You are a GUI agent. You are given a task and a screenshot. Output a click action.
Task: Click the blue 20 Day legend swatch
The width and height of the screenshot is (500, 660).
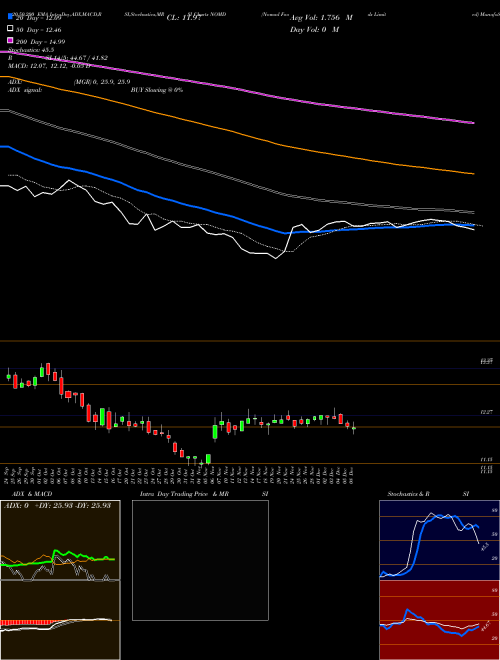(x=10, y=17)
